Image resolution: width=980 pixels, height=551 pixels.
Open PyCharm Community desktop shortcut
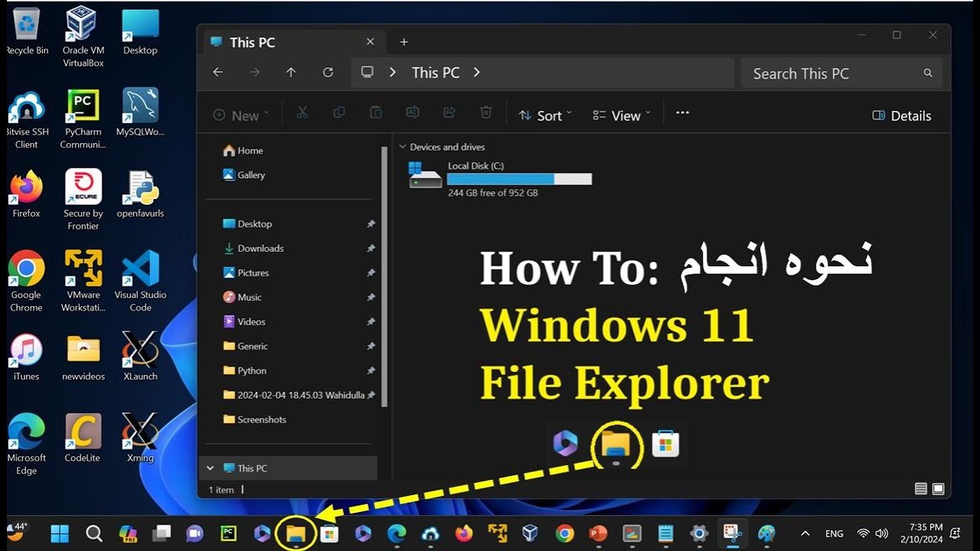83,119
